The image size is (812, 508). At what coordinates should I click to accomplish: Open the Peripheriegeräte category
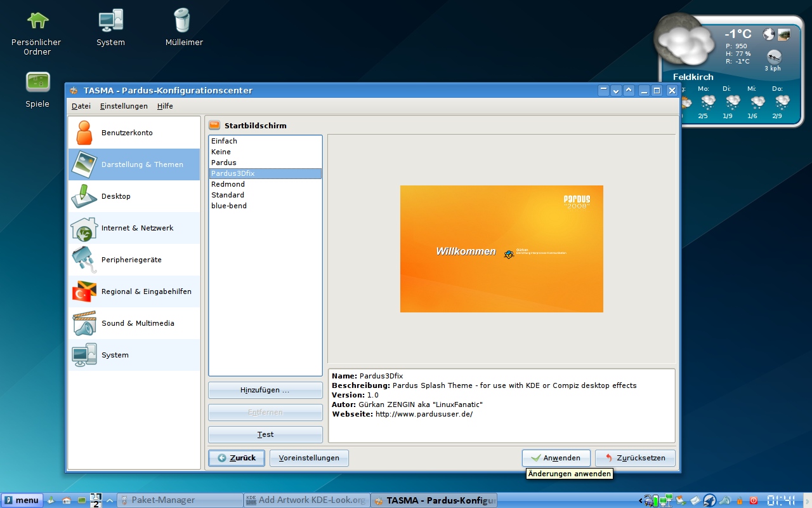(134, 260)
